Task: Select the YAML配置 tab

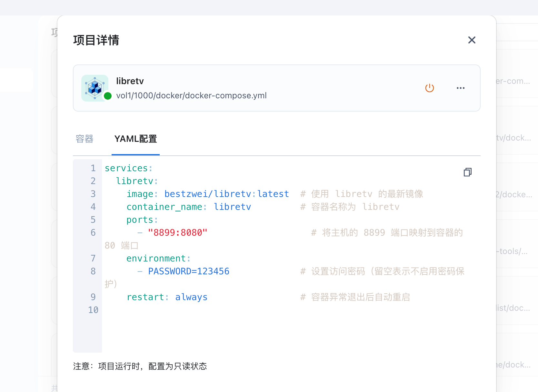Action: pos(135,139)
